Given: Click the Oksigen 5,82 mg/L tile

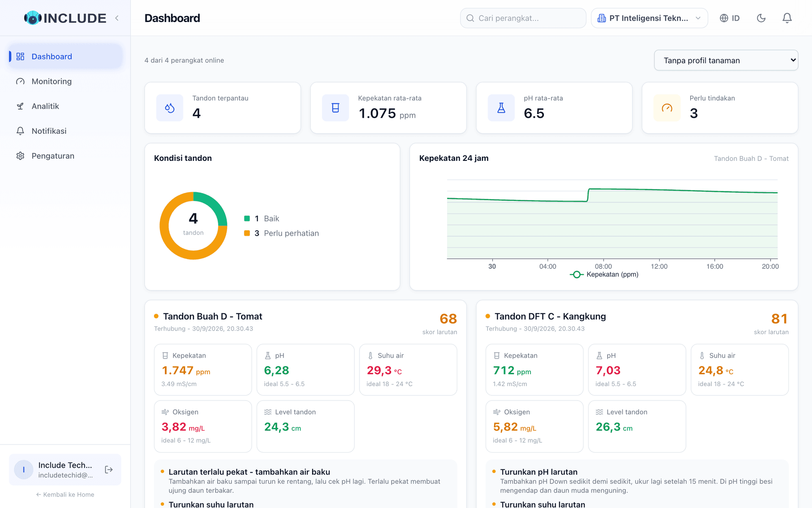Looking at the screenshot, I should (535, 426).
